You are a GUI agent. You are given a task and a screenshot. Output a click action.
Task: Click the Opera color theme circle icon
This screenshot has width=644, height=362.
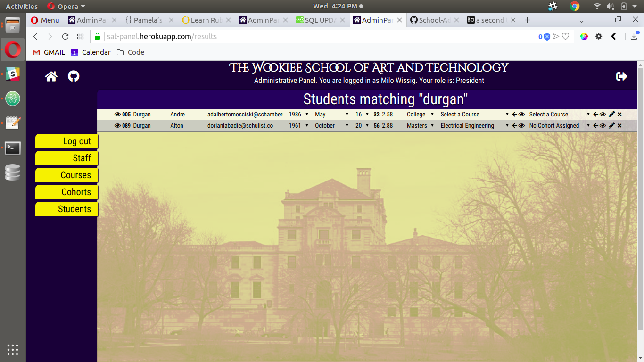584,36
